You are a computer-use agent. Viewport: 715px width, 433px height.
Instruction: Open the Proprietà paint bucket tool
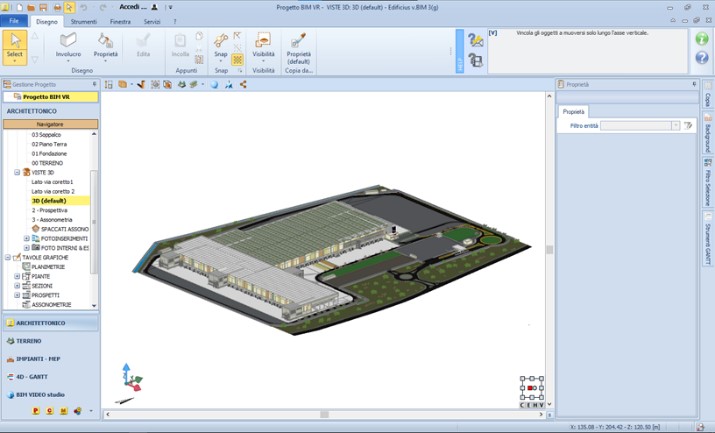point(105,46)
